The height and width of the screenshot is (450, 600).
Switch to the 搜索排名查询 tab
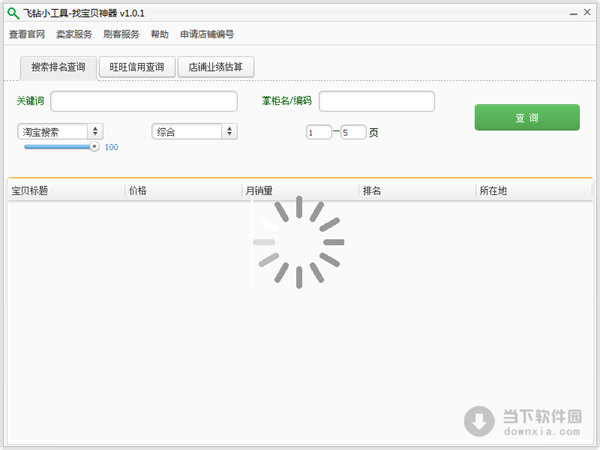point(59,67)
